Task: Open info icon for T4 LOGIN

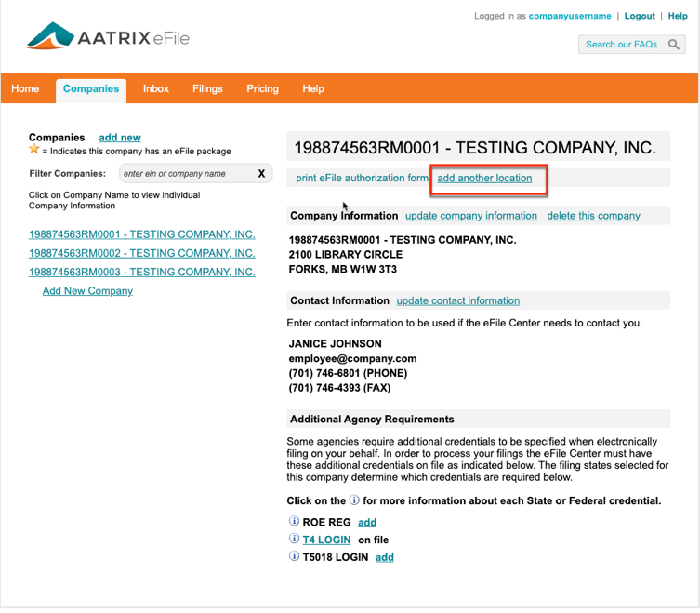Action: [x=295, y=540]
